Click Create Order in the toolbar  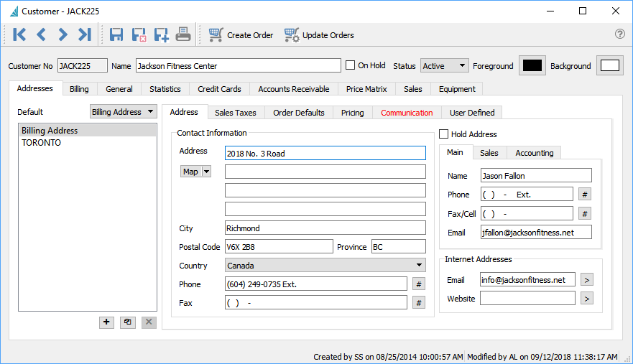coord(241,34)
